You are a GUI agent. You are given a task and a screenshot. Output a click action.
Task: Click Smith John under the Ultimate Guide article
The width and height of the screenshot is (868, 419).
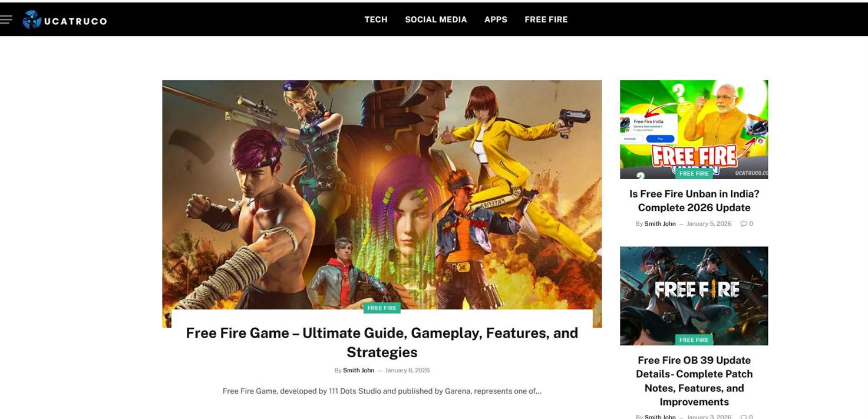click(358, 370)
